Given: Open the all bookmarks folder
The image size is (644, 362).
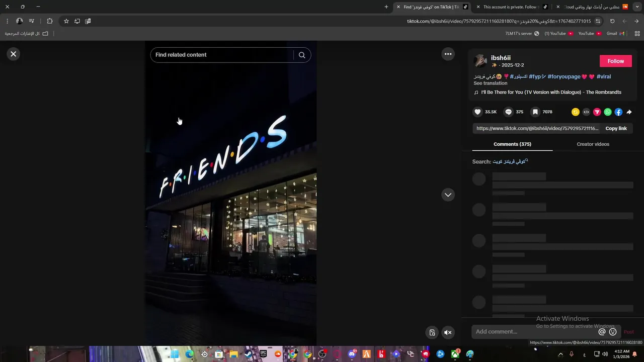Looking at the screenshot, I should pos(27,34).
